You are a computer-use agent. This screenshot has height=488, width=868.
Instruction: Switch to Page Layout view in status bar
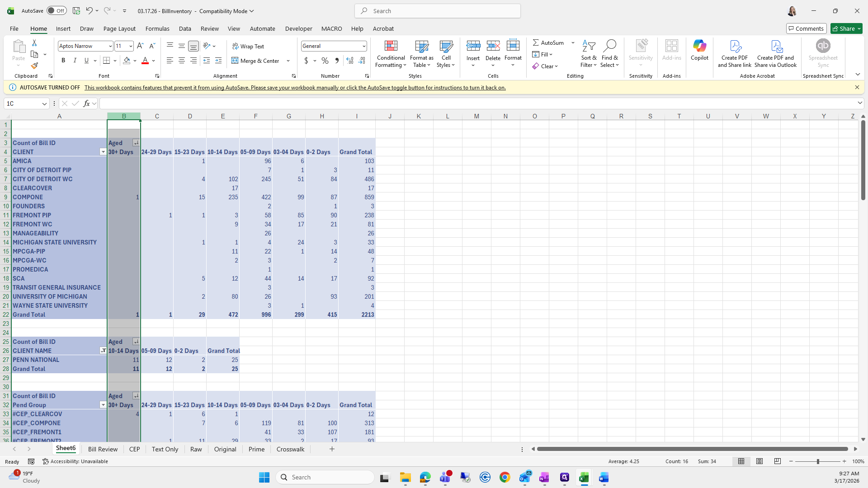[759, 461]
